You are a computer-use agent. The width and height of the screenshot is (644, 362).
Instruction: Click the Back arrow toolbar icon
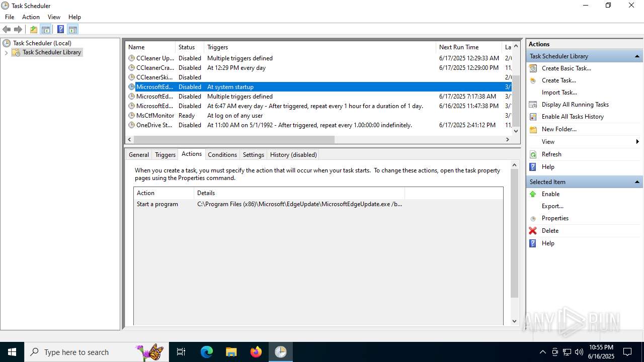point(7,29)
